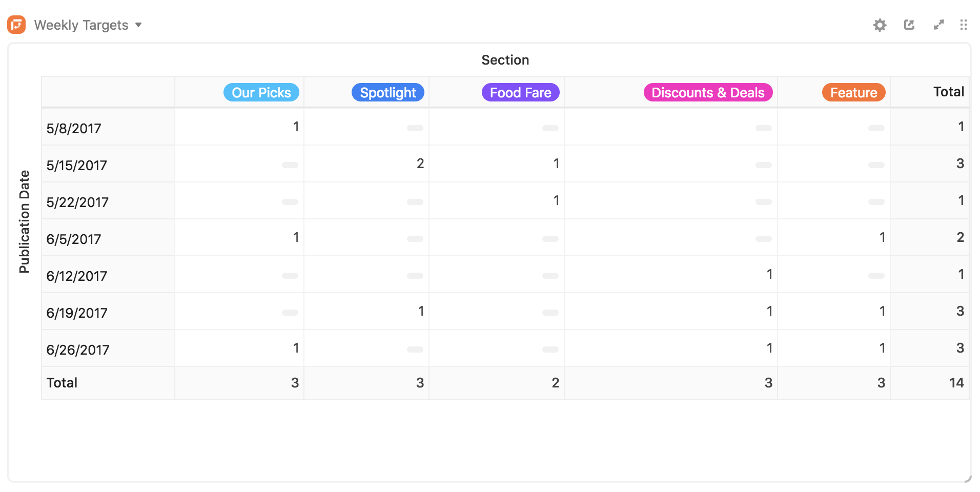This screenshot has width=980, height=492.
Task: Select the 5/8/2017 row label
Action: (x=74, y=128)
